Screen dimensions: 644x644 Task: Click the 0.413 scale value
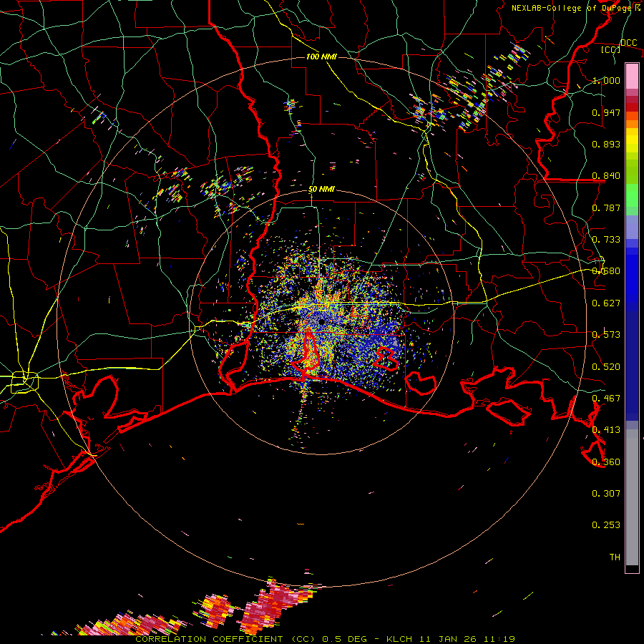click(x=606, y=430)
